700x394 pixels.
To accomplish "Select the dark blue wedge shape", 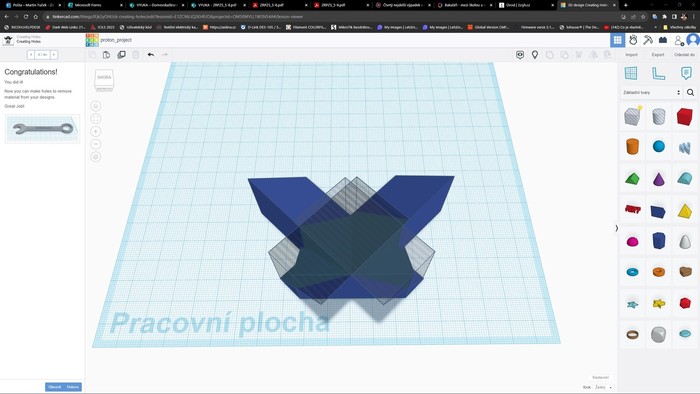I will pyautogui.click(x=658, y=211).
